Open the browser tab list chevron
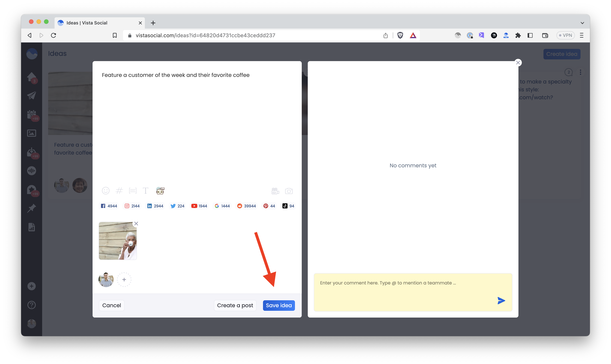Viewport: 611px width, 364px height. tap(582, 23)
